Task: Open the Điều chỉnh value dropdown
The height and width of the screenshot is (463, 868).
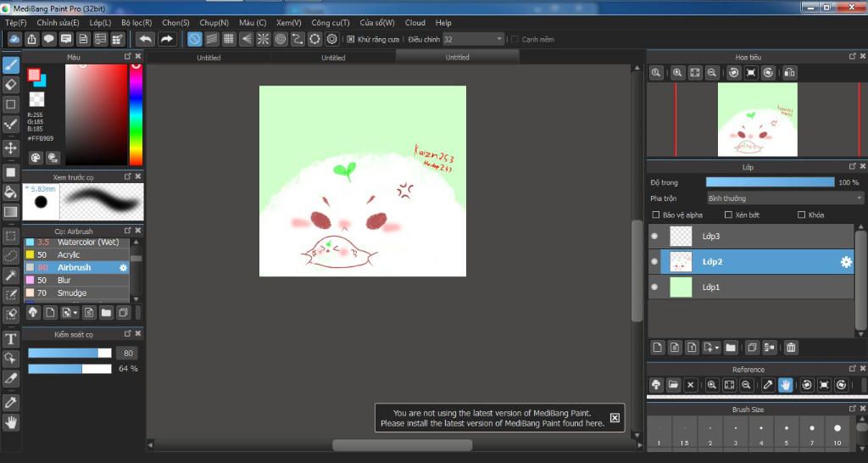Action: pos(473,39)
